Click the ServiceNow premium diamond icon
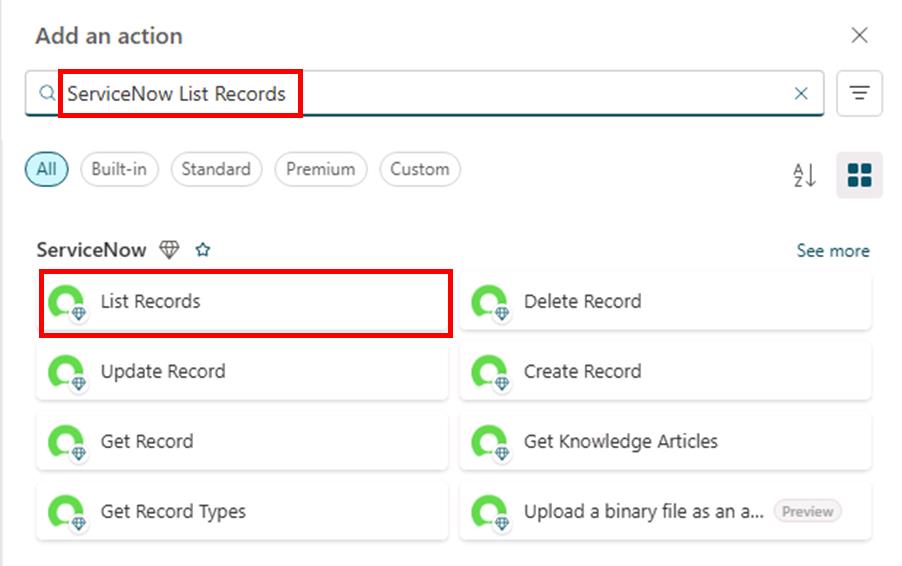 pos(170,250)
